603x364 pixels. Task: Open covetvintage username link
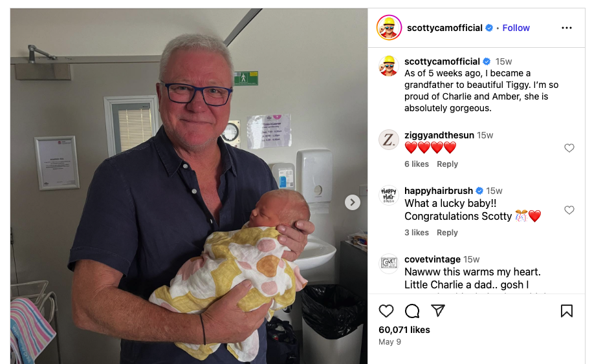tap(432, 259)
